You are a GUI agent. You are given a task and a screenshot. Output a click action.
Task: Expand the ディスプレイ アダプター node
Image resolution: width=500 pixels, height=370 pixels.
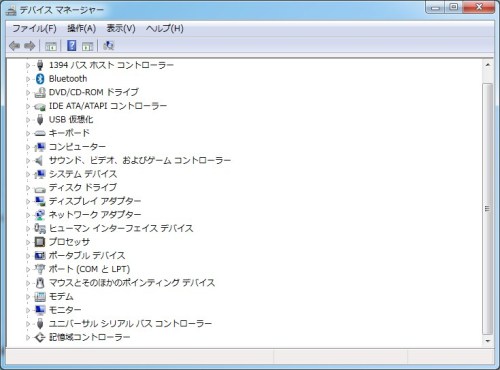tap(28, 201)
